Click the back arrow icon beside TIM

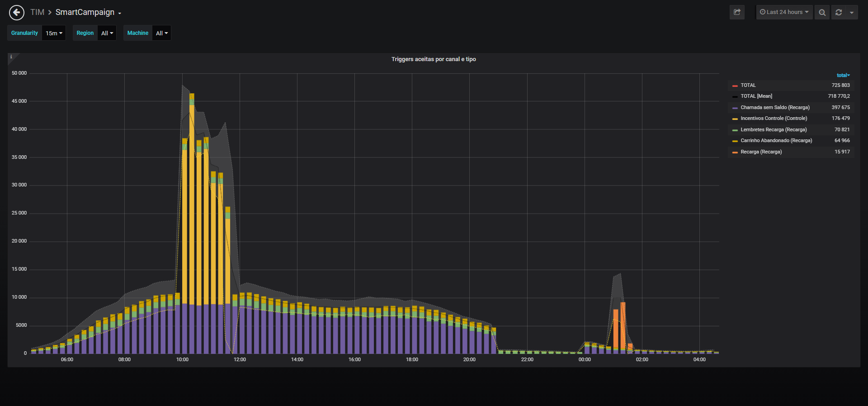[x=17, y=13]
